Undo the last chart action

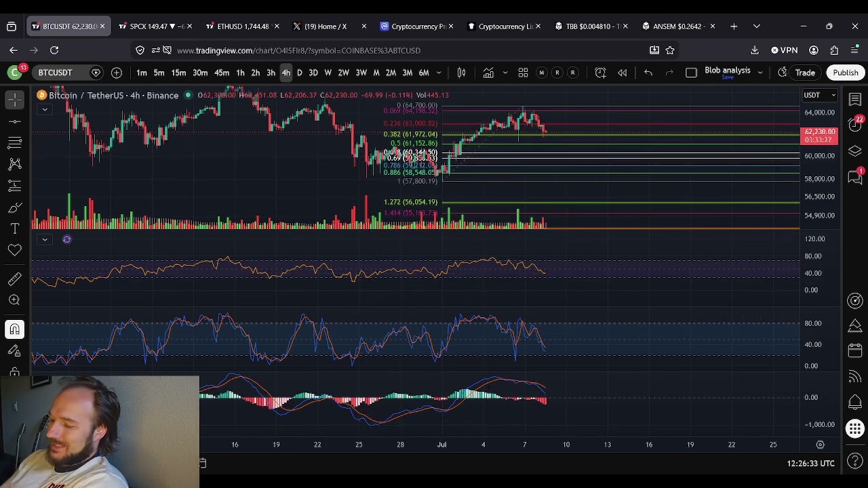point(648,73)
